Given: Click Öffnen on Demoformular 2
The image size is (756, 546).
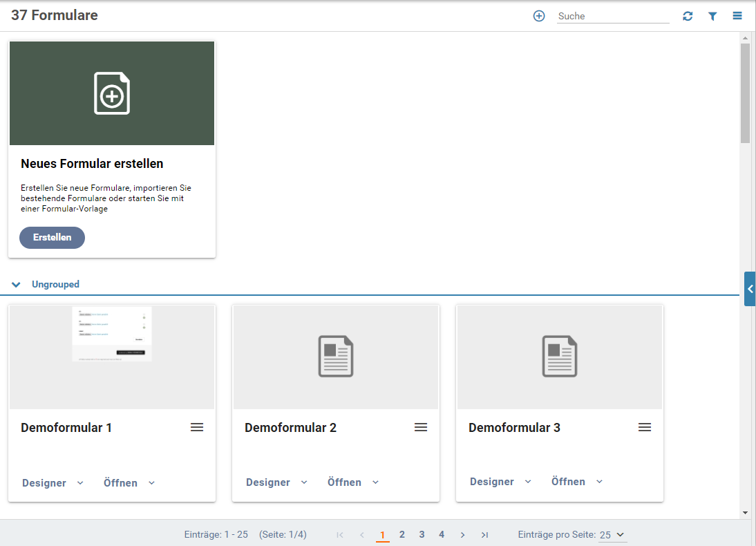Looking at the screenshot, I should pos(344,482).
